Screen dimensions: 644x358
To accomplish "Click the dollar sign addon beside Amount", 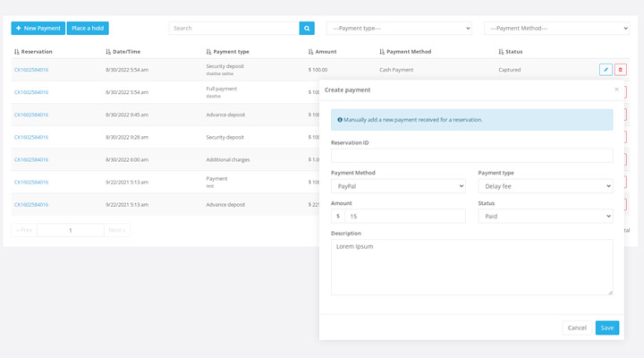I will pyautogui.click(x=338, y=217).
